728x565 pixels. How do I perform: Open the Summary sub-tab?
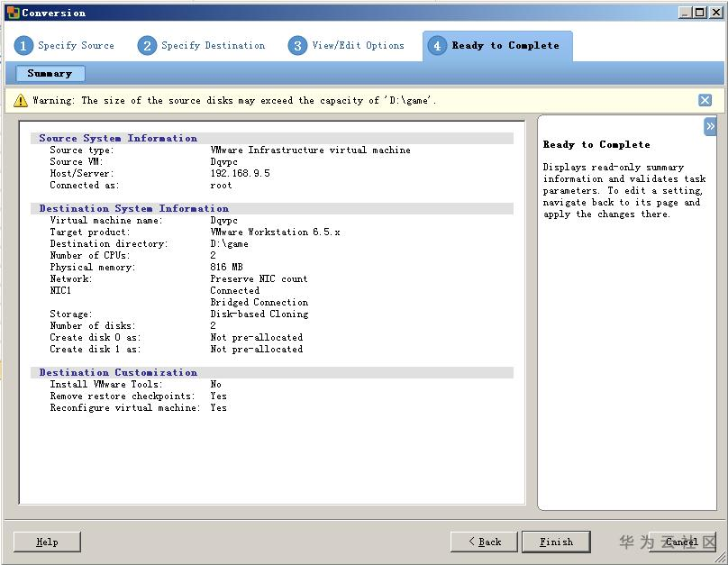(x=50, y=73)
